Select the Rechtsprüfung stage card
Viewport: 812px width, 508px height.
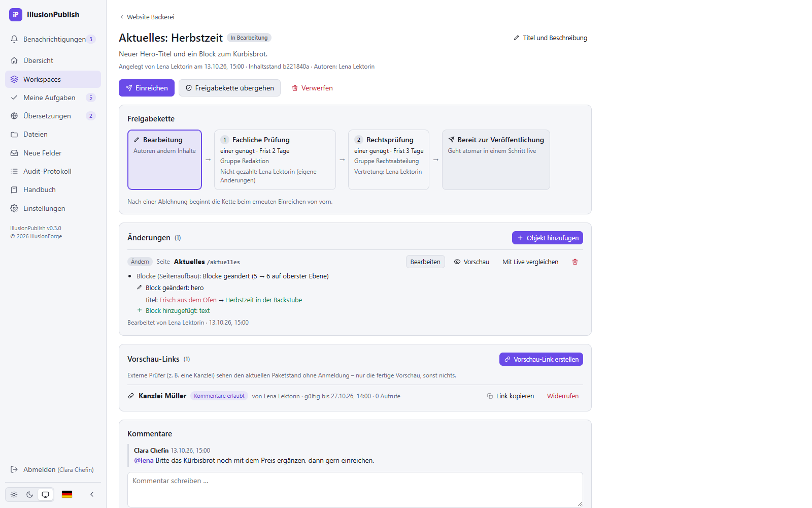click(389, 160)
